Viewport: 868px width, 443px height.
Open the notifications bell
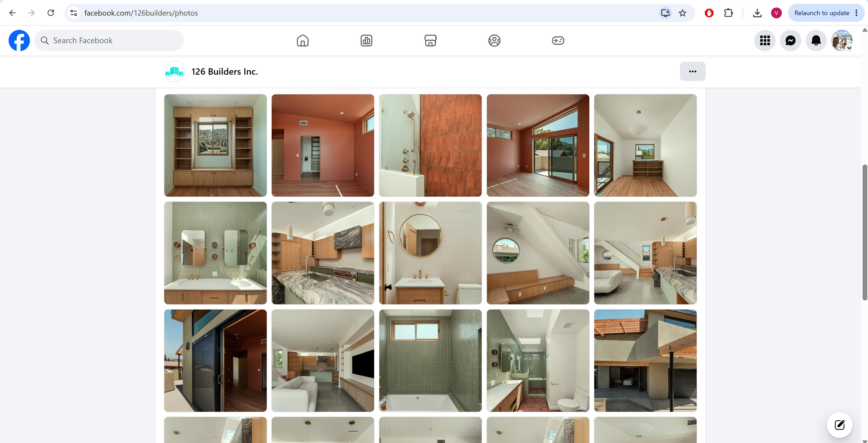pos(816,40)
